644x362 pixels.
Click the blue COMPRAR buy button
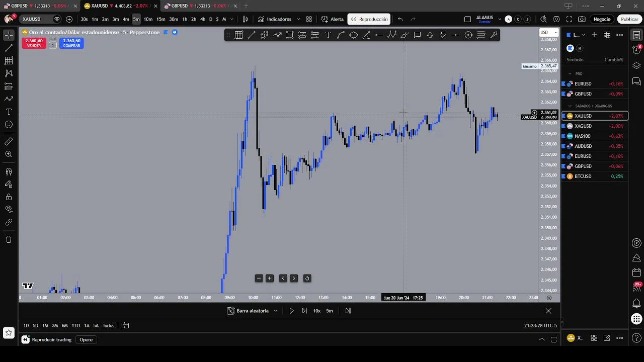pos(71,43)
